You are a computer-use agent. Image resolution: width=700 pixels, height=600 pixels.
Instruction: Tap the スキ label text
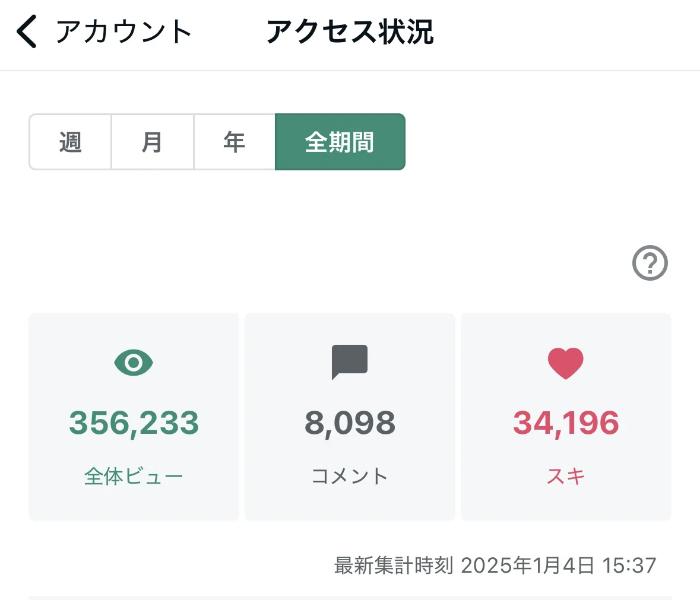(566, 476)
